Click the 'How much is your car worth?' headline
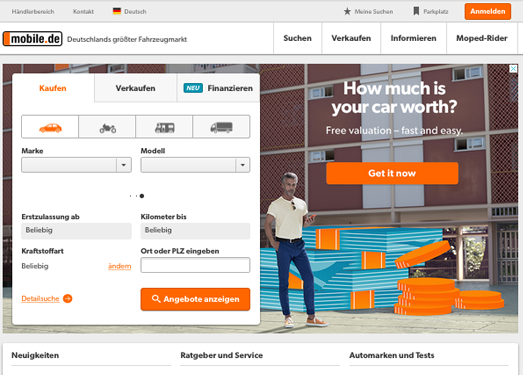This screenshot has width=523, height=375. click(394, 98)
